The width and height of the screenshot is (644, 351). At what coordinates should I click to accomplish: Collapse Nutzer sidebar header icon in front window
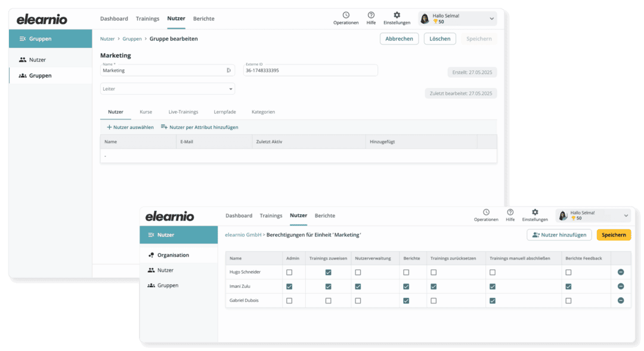pyautogui.click(x=151, y=235)
